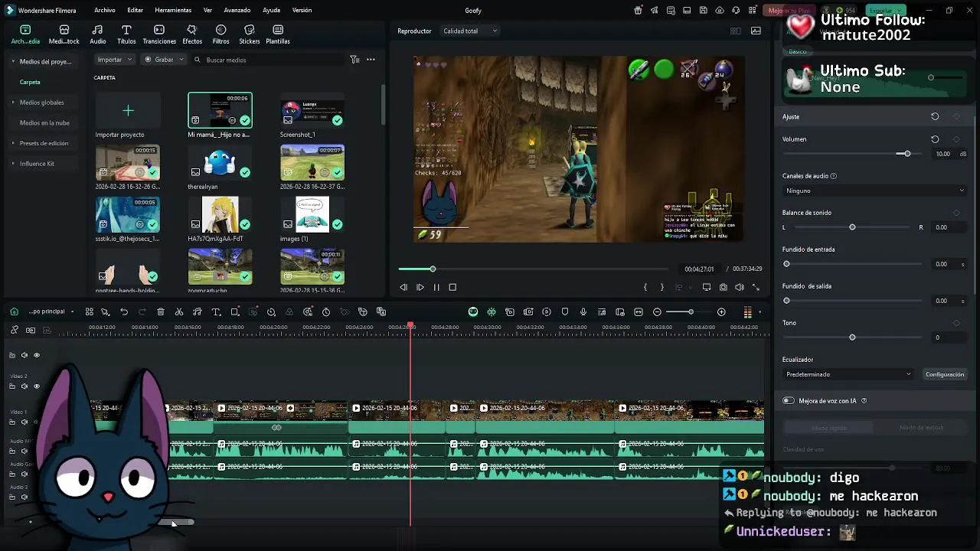This screenshot has height=551, width=980.
Task: Select the crop tool in timeline toolbar
Action: (x=235, y=312)
